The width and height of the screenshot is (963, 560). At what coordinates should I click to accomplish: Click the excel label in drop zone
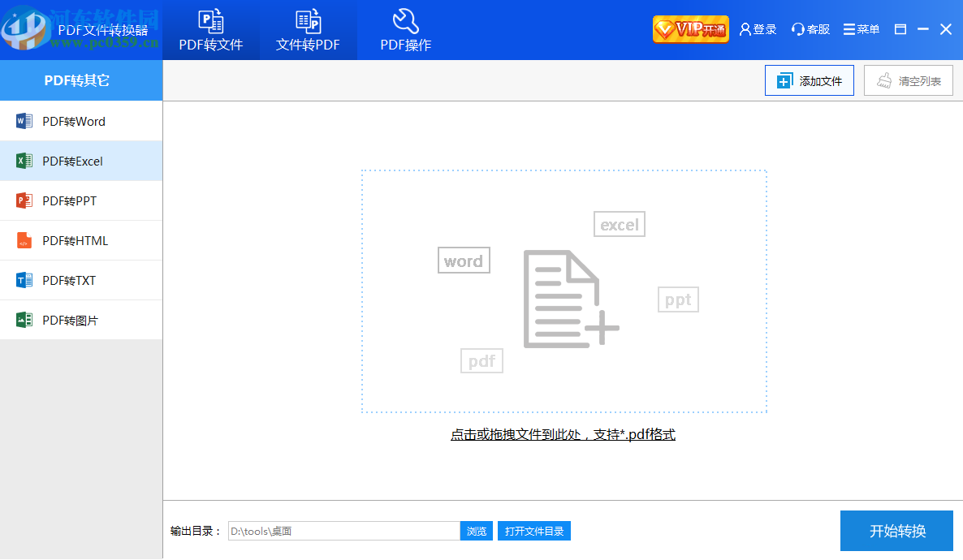coord(619,224)
